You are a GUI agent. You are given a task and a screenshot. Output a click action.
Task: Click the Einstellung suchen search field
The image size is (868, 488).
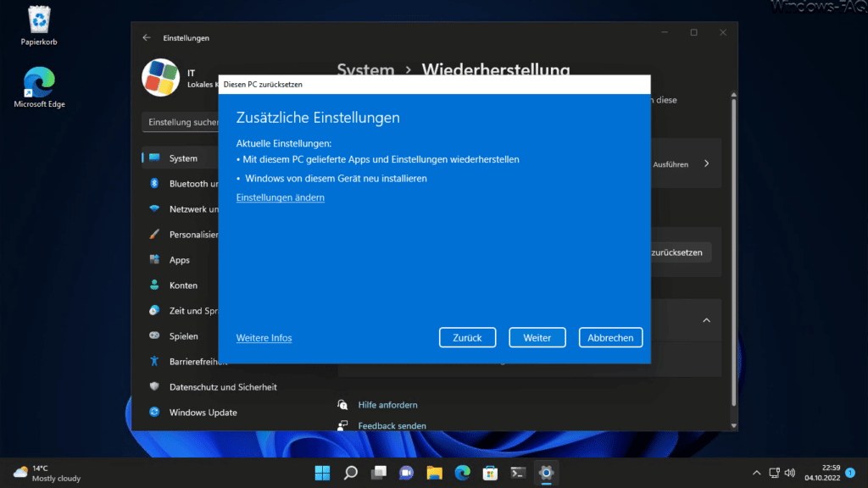181,122
